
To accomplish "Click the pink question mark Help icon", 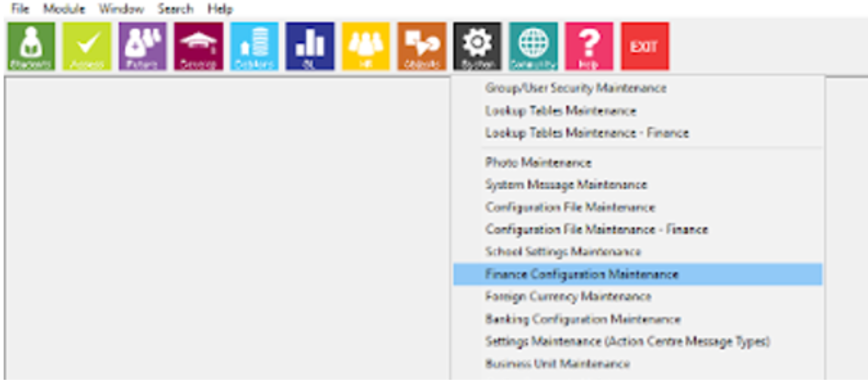I will [589, 46].
